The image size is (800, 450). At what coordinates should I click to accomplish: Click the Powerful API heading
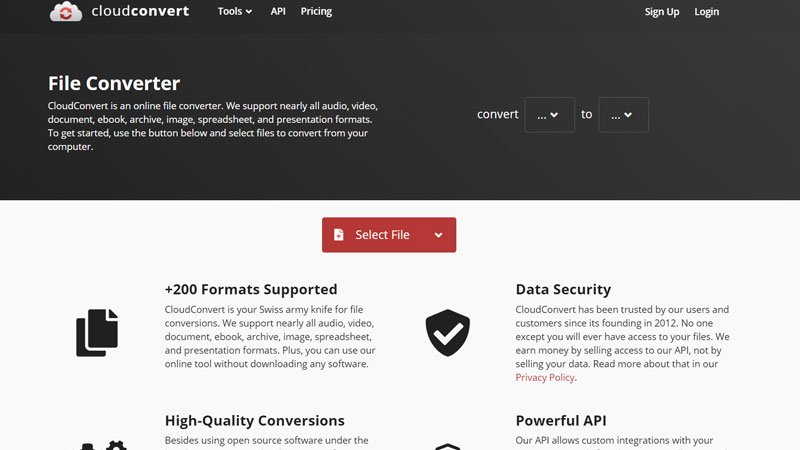(561, 420)
